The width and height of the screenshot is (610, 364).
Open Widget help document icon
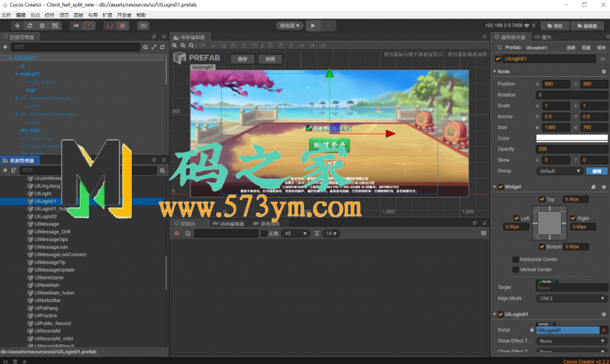click(x=593, y=187)
